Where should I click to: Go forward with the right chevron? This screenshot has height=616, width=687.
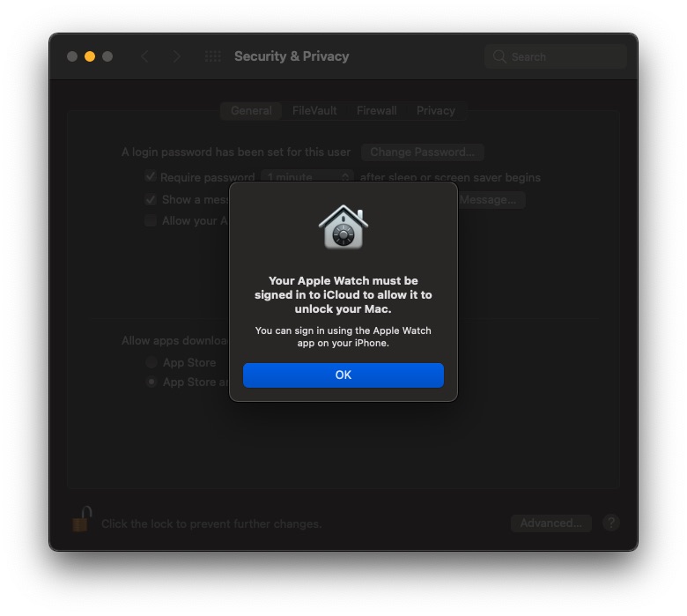[x=176, y=56]
